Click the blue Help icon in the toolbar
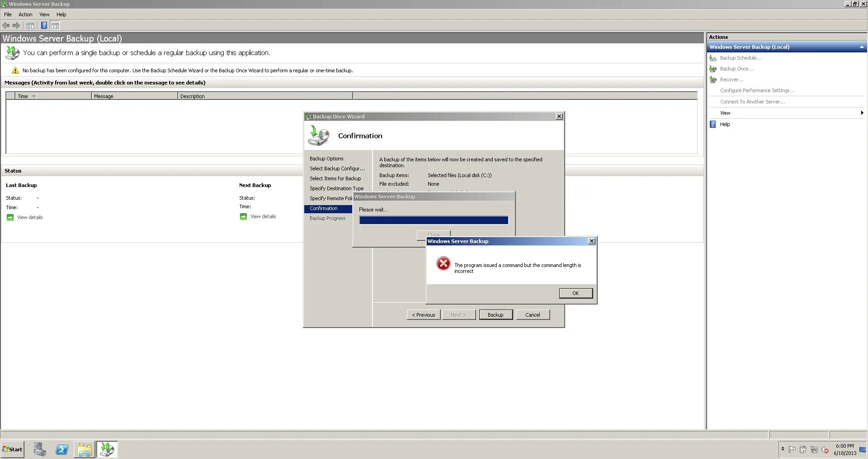 (44, 26)
